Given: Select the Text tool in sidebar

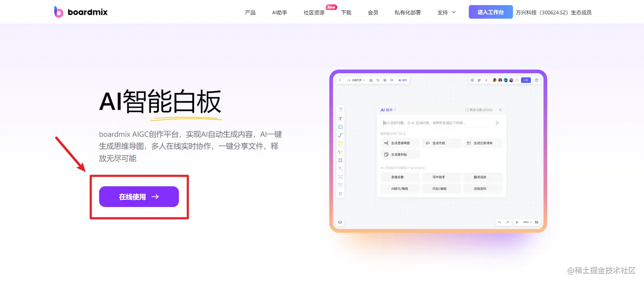Looking at the screenshot, I should (x=340, y=119).
